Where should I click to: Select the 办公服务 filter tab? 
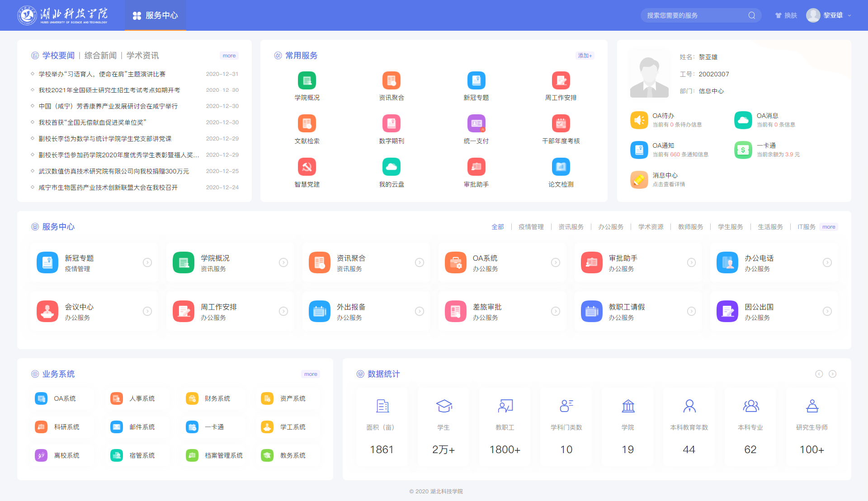pyautogui.click(x=611, y=227)
